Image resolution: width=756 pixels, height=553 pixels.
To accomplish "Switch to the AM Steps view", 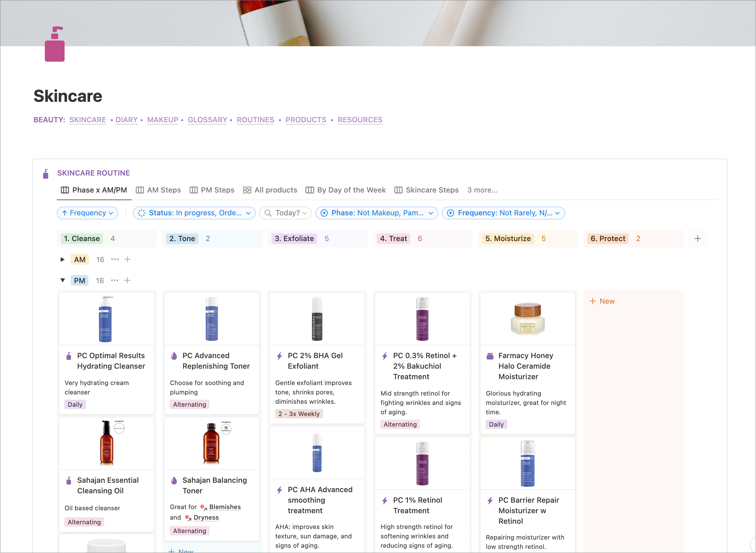I will pyautogui.click(x=158, y=190).
